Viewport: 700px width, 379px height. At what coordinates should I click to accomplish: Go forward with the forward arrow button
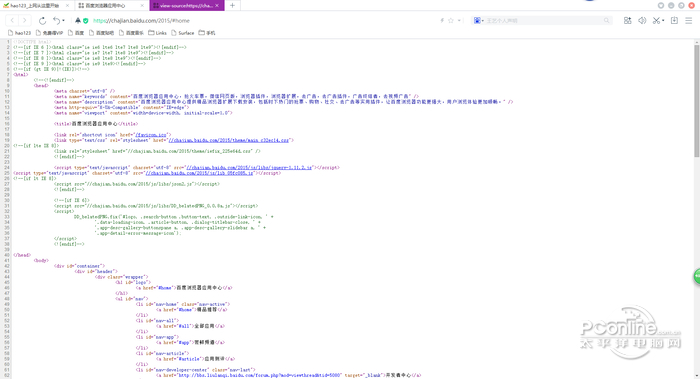click(25, 21)
